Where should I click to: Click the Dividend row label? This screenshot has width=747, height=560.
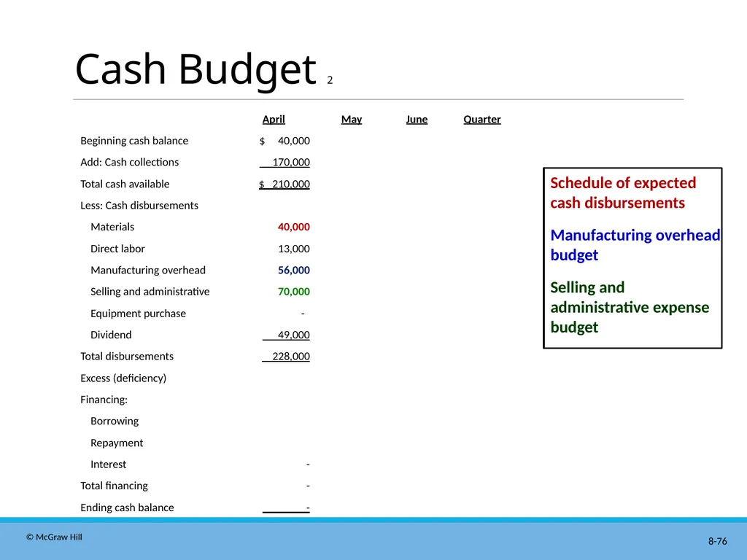(x=111, y=335)
